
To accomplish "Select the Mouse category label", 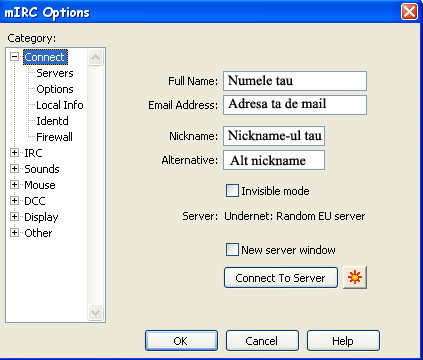I will (x=40, y=185).
